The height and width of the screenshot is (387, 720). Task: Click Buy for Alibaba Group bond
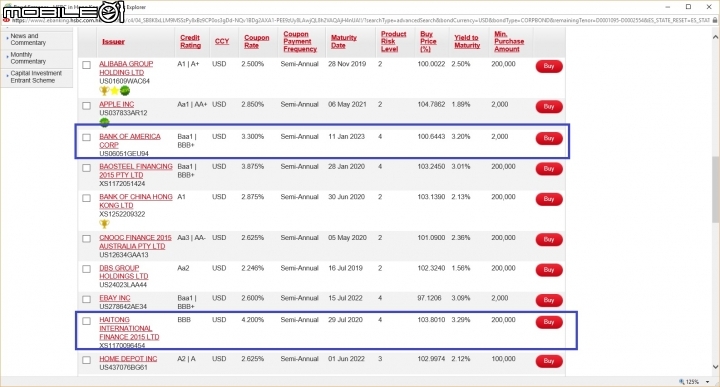pos(549,66)
